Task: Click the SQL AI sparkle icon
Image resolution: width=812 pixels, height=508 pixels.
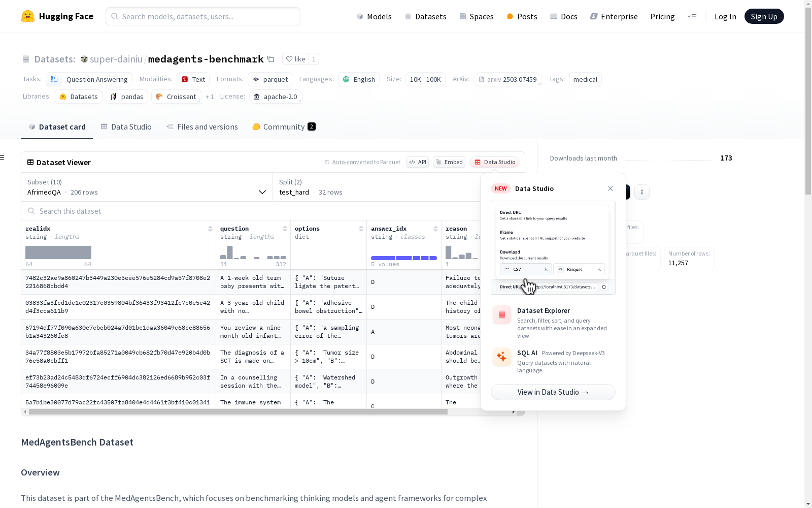Action: pyautogui.click(x=502, y=357)
